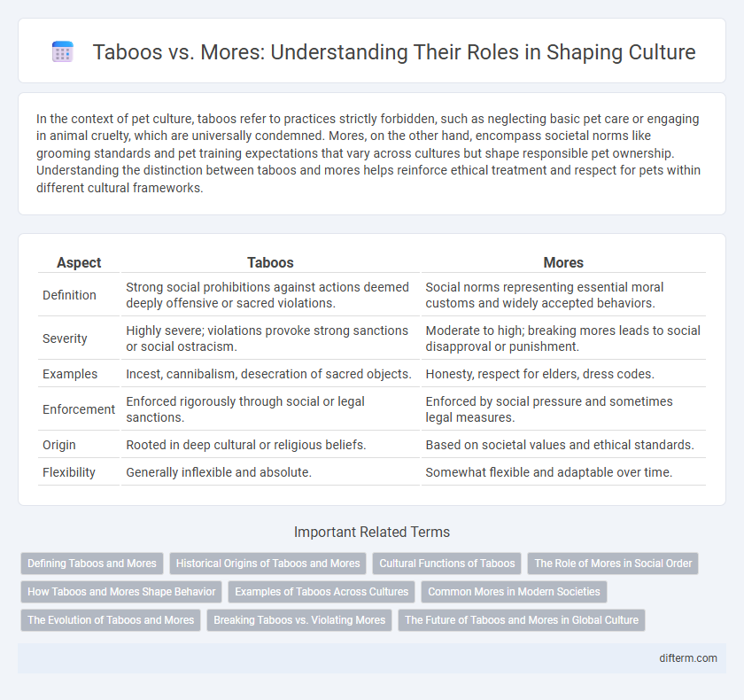Click the Mores column header
744x700 pixels.
[563, 262]
